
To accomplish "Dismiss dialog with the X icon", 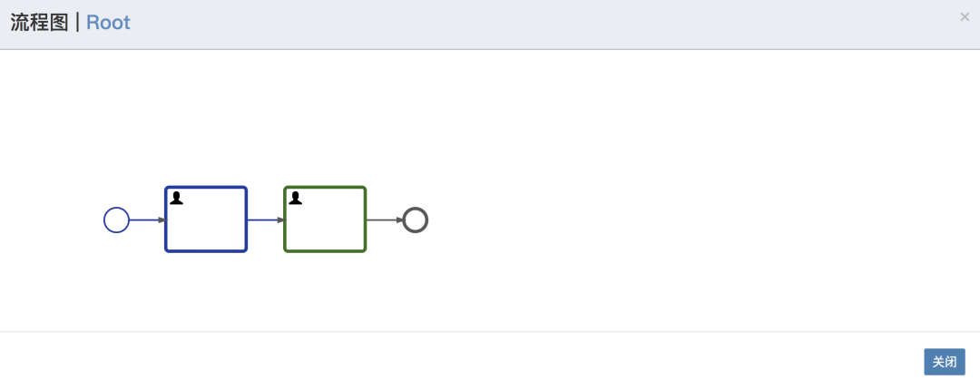I will coord(965,17).
